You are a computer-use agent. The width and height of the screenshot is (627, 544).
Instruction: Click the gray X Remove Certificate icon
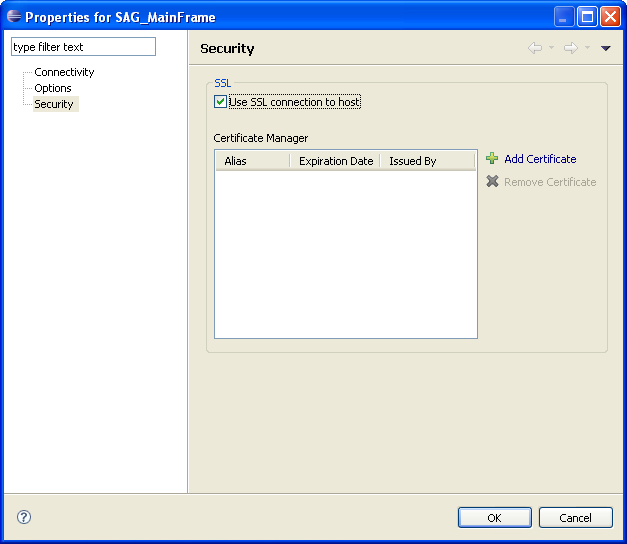[492, 182]
